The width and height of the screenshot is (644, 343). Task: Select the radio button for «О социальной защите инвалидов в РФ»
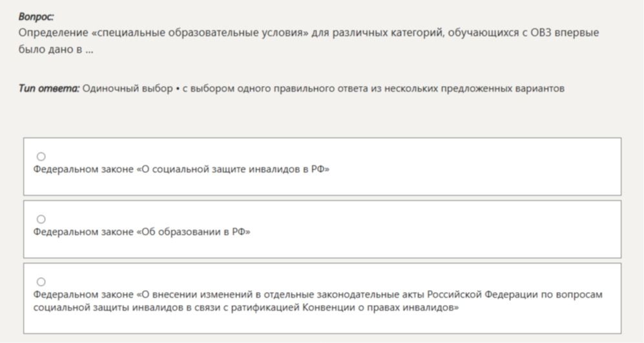(41, 156)
